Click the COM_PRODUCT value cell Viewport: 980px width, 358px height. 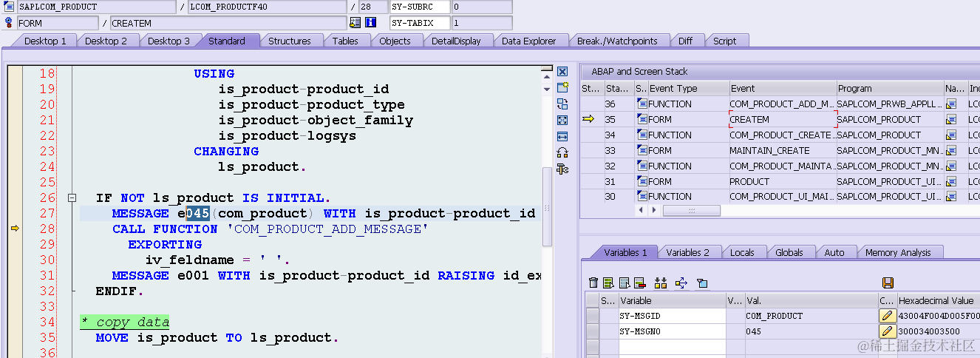[x=811, y=316]
